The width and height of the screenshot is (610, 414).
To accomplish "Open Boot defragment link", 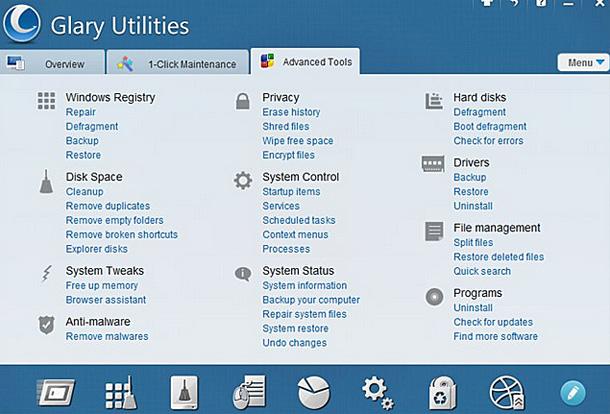I will point(490,126).
